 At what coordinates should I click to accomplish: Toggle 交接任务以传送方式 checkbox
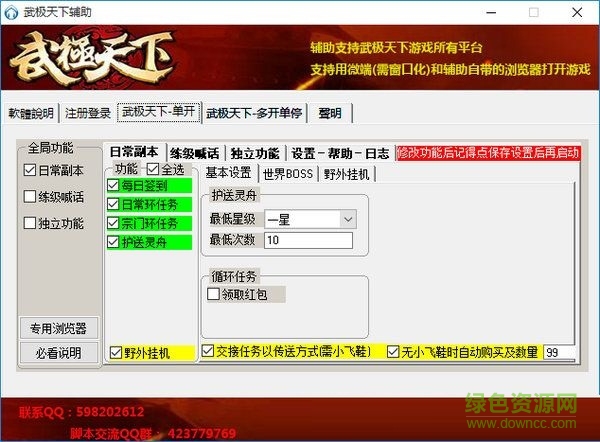[287, 351]
